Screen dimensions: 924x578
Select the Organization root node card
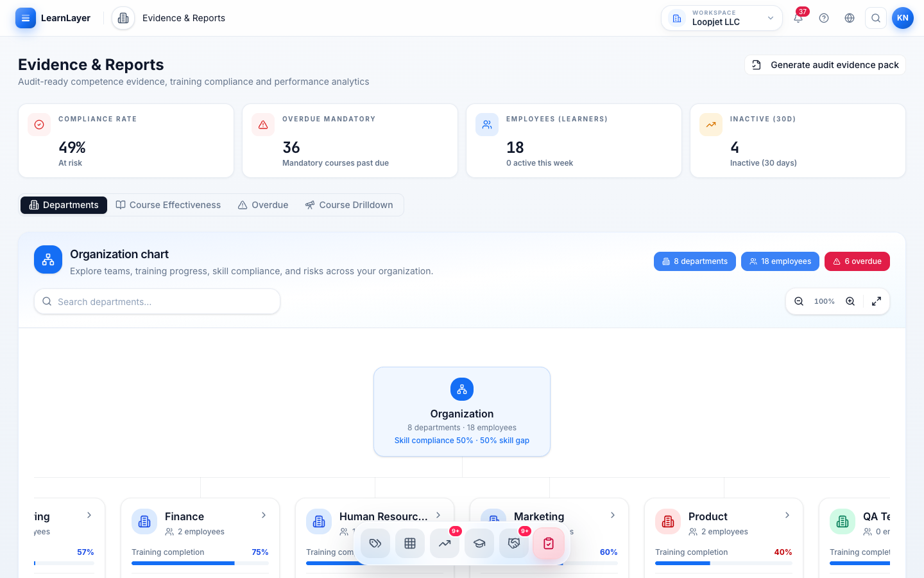coord(462,412)
